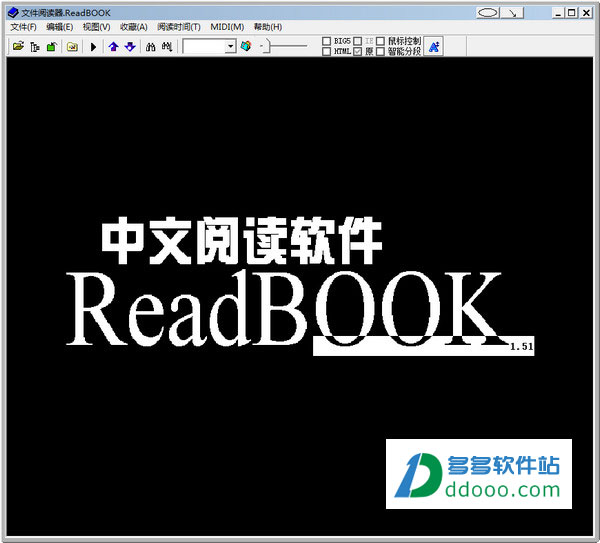Enable the HTML checkbox
Viewport: 600px width, 543px height.
click(x=326, y=51)
